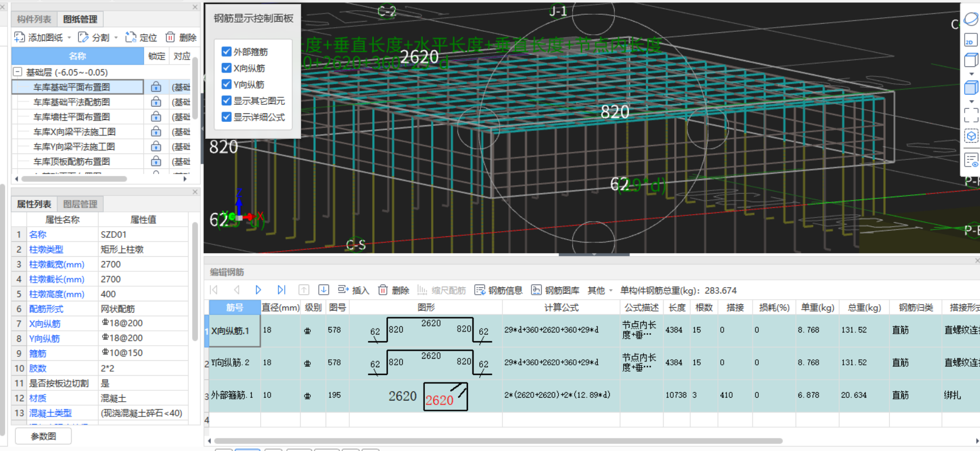Click the 箍筋 value C10@150 cell

[x=143, y=353]
